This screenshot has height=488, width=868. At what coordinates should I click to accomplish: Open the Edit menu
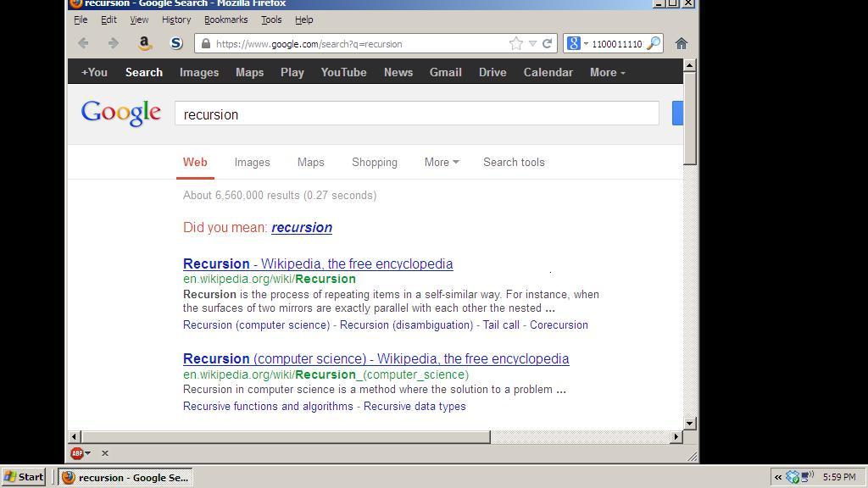pyautogui.click(x=108, y=19)
